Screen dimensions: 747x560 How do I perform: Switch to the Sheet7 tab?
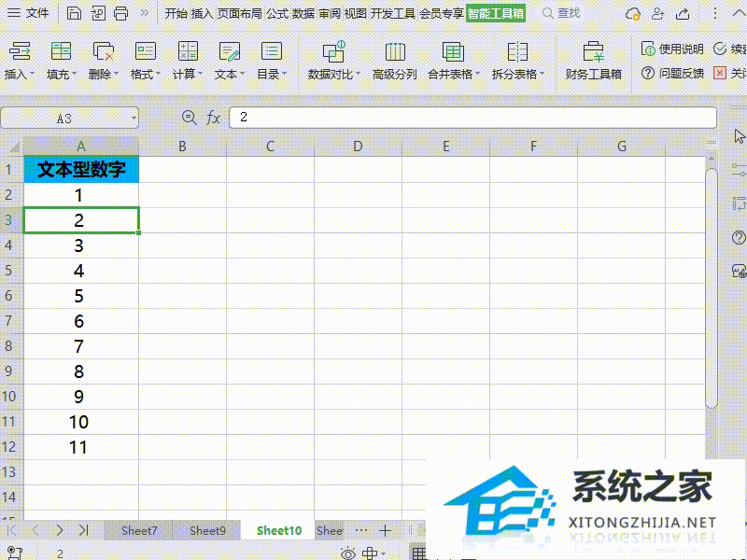[x=138, y=530]
